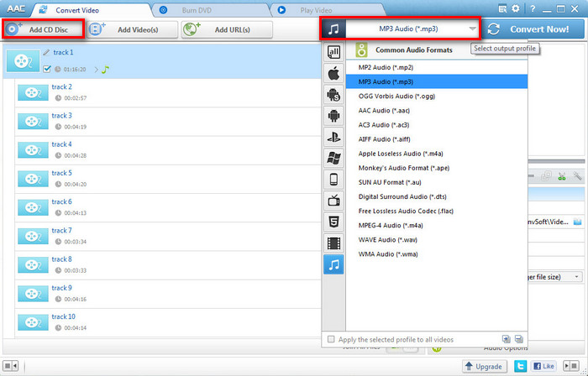Image resolution: width=588 pixels, height=376 pixels.
Task: Choose MP2 Audio (*.mp2) format
Action: 437,67
